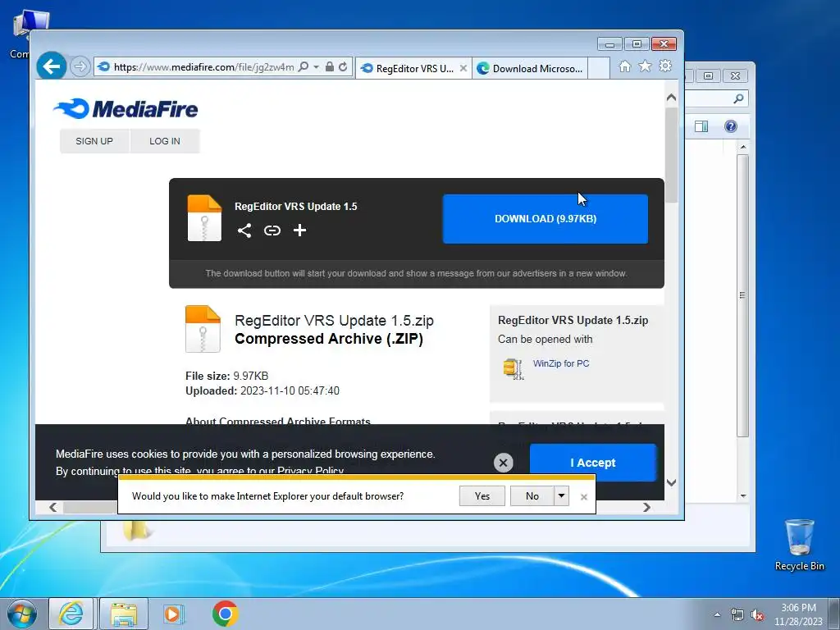840x630 pixels.
Task: Open the address bar dropdown arrow
Action: click(x=316, y=67)
